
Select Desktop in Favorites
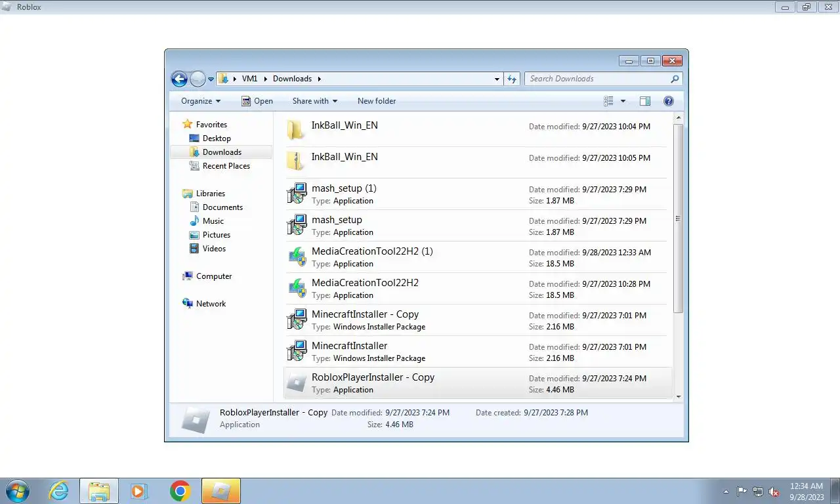coord(217,138)
